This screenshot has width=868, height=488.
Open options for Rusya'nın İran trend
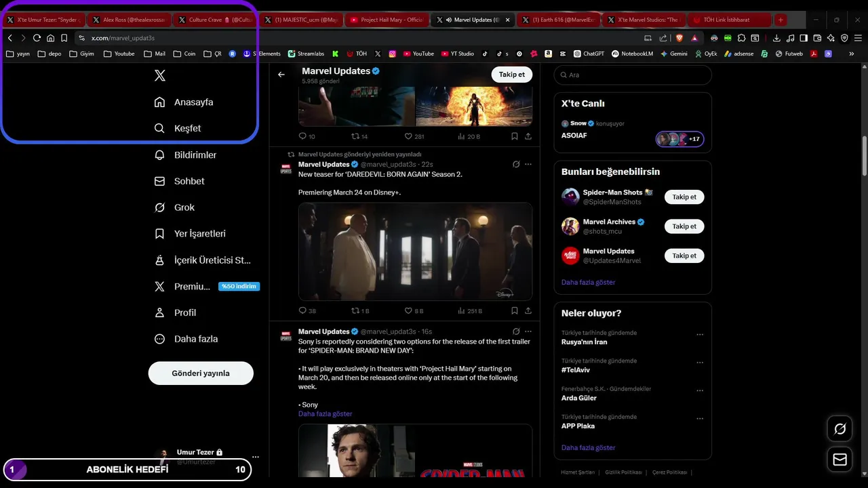click(x=700, y=335)
